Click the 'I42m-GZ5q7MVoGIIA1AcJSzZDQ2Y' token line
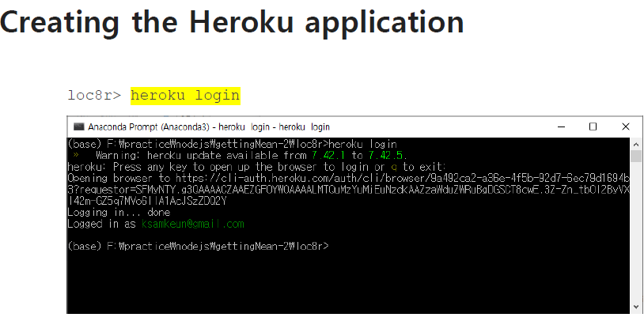This screenshot has height=321, width=644. point(147,201)
